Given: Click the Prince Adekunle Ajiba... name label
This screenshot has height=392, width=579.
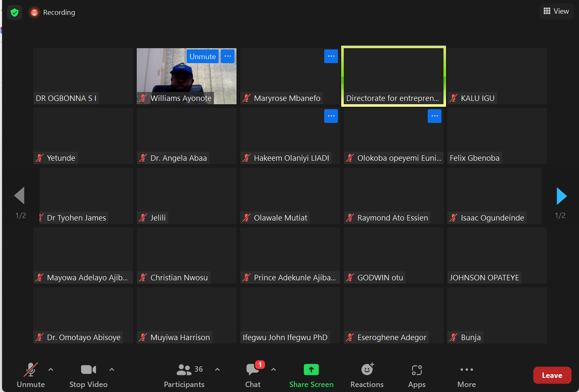Looking at the screenshot, I should 295,278.
